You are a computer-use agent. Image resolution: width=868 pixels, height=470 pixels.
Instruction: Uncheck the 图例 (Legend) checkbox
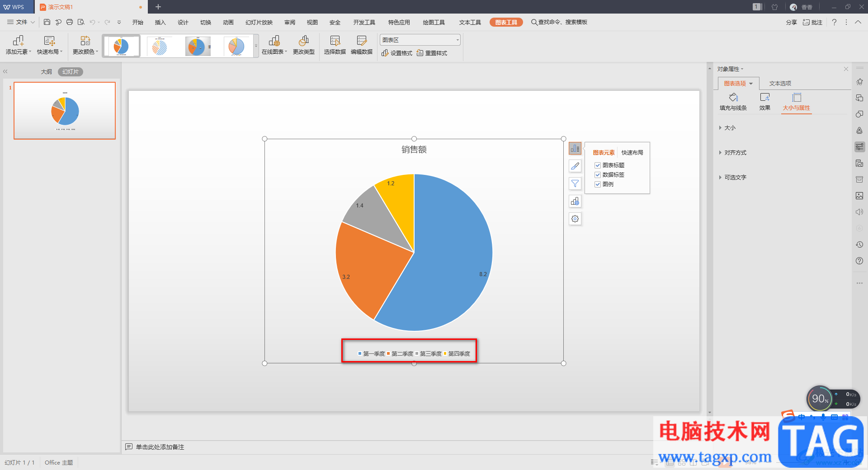tap(598, 184)
